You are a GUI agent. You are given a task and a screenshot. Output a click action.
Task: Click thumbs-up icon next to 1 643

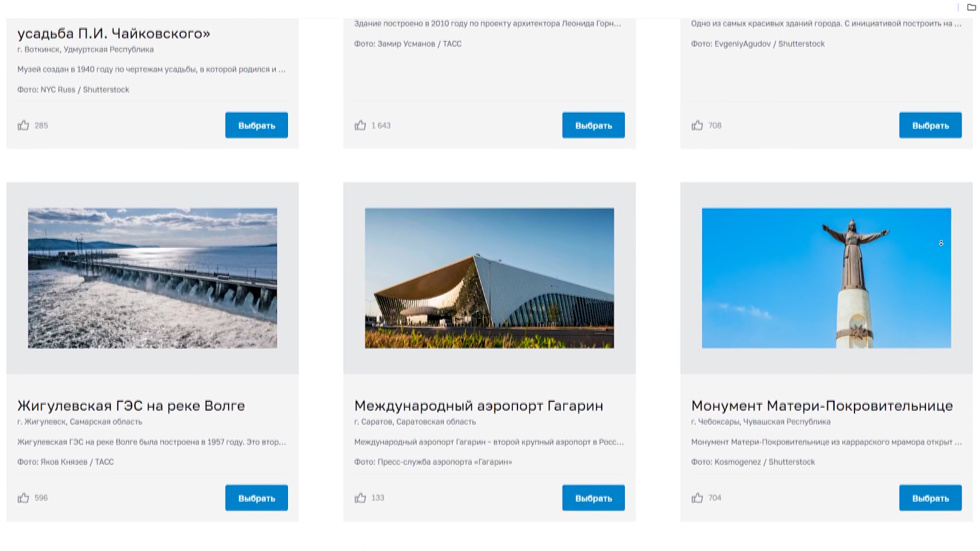point(360,126)
